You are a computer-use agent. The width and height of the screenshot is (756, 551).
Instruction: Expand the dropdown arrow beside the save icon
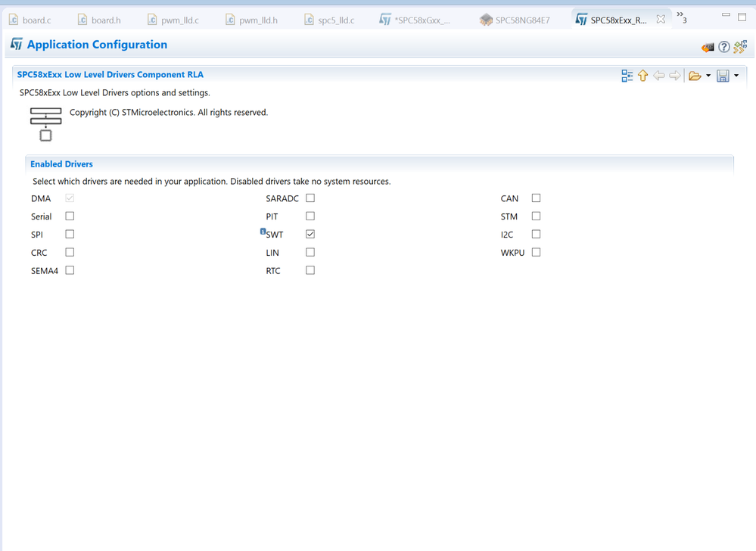tap(736, 76)
